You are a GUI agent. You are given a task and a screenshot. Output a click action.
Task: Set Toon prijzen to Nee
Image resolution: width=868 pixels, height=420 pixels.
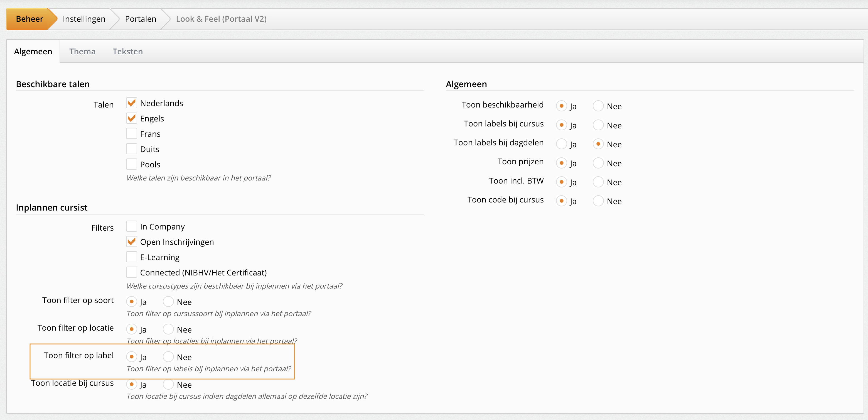(598, 163)
